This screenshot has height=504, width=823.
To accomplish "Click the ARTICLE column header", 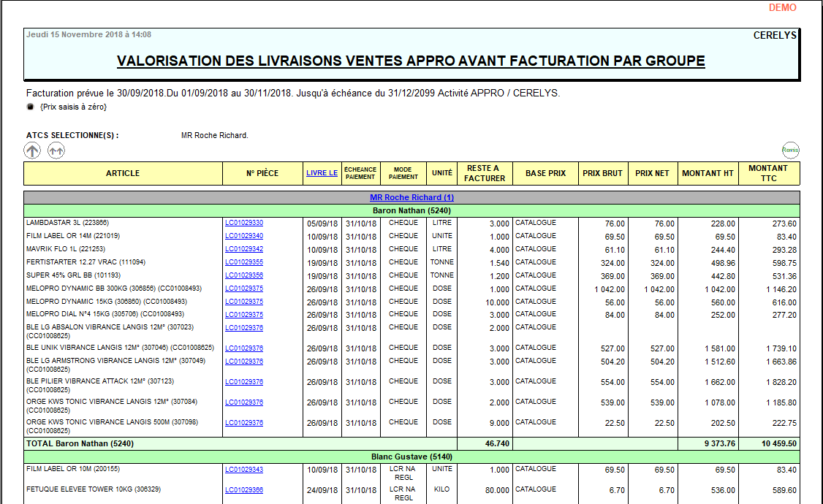I will pos(123,173).
